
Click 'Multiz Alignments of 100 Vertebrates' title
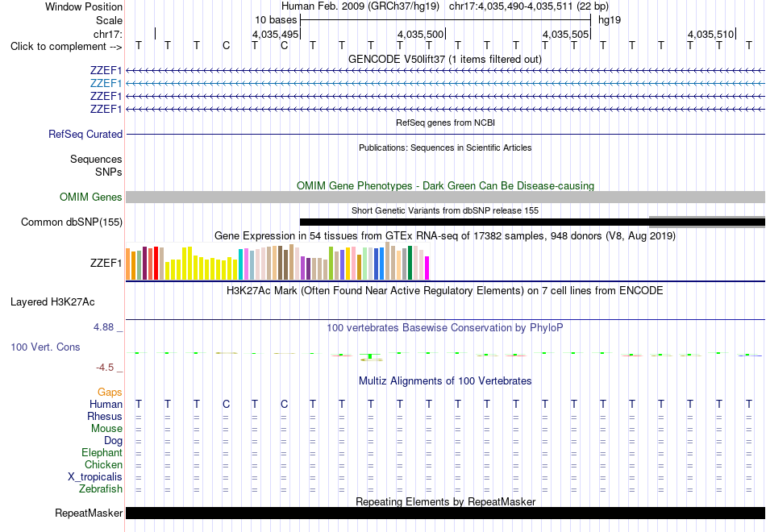point(444,381)
